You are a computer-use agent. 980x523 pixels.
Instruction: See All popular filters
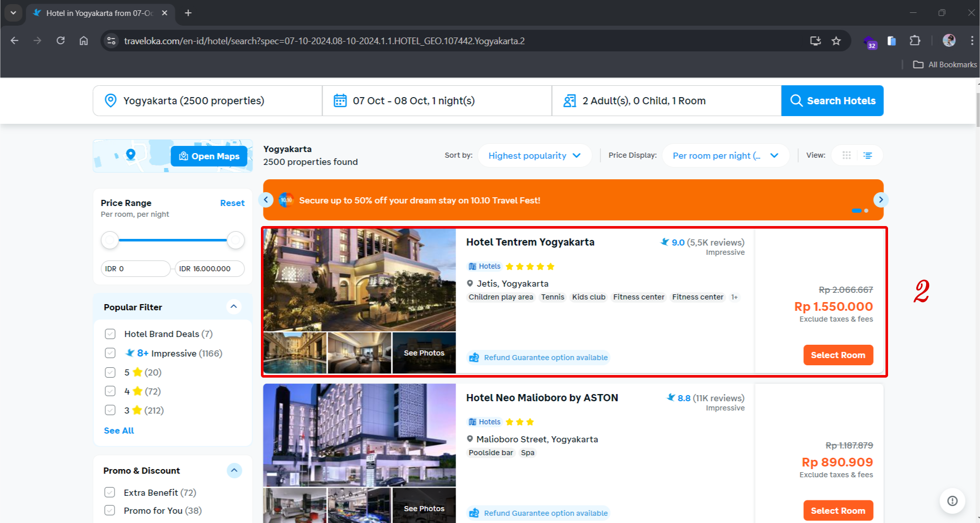[x=119, y=431]
